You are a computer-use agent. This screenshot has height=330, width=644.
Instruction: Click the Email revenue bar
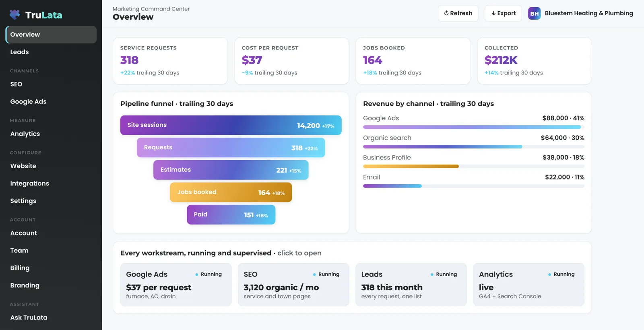click(474, 186)
